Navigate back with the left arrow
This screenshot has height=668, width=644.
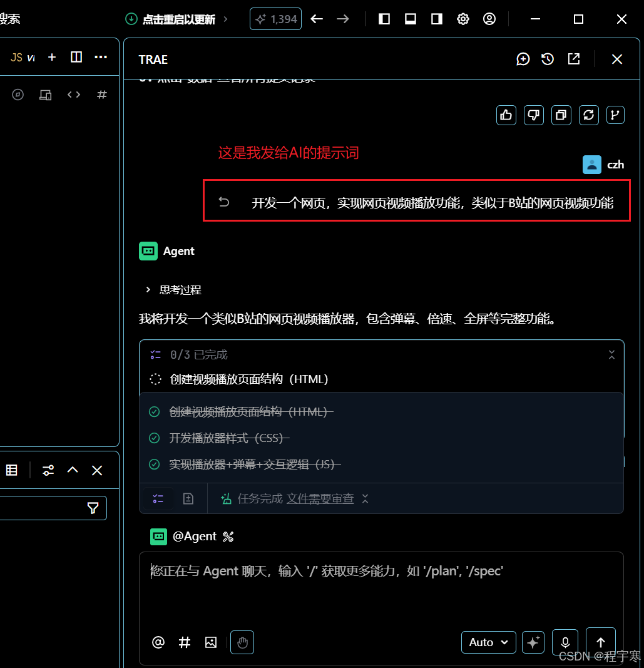pyautogui.click(x=317, y=19)
